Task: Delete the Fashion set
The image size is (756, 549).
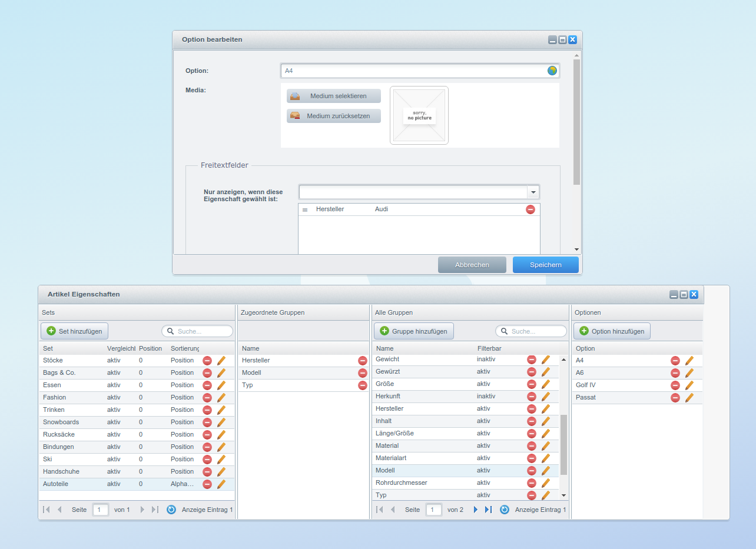Action: (x=207, y=397)
